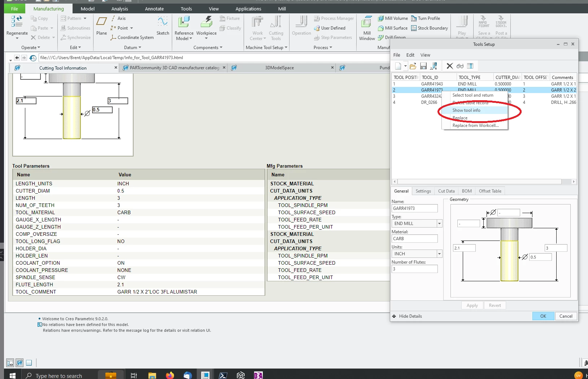This screenshot has width=588, height=379.
Task: Open the column setup icon in Tools Setup
Action: tap(470, 66)
